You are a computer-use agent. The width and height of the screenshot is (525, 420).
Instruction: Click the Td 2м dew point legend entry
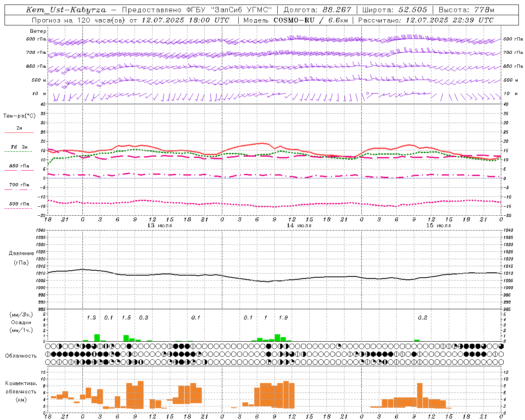click(19, 147)
